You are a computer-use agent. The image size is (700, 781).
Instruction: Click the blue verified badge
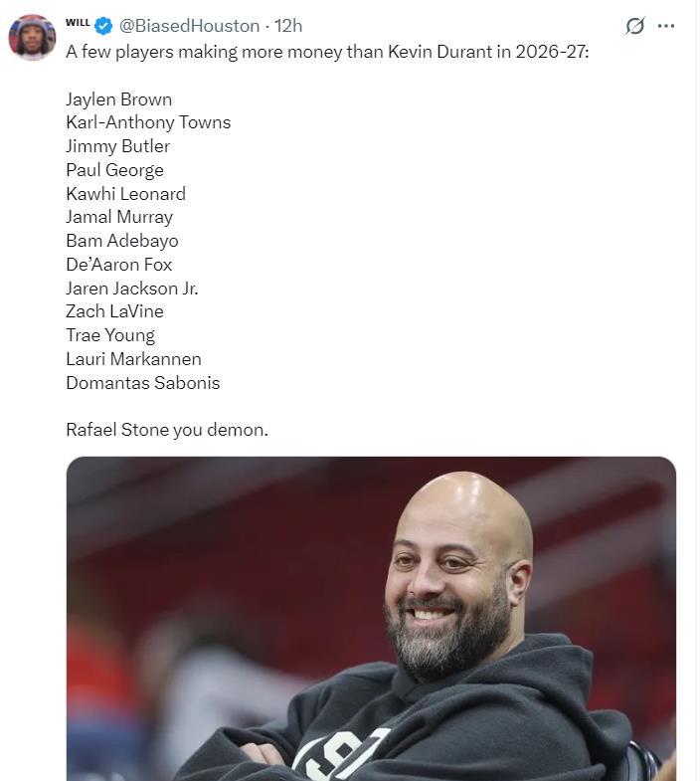(103, 26)
